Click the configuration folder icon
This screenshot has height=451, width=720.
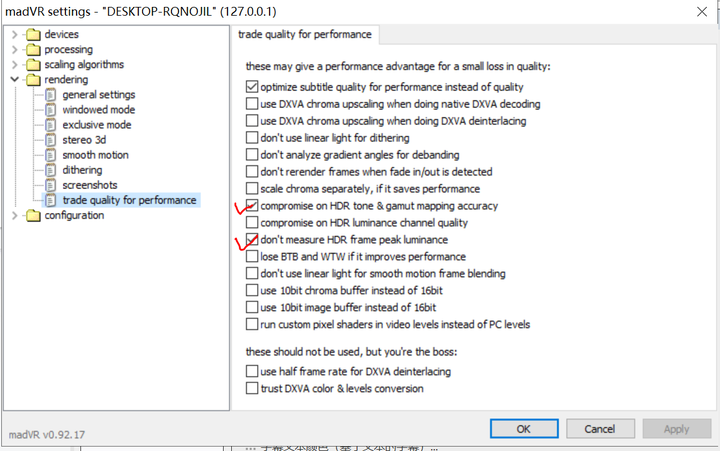(x=33, y=216)
